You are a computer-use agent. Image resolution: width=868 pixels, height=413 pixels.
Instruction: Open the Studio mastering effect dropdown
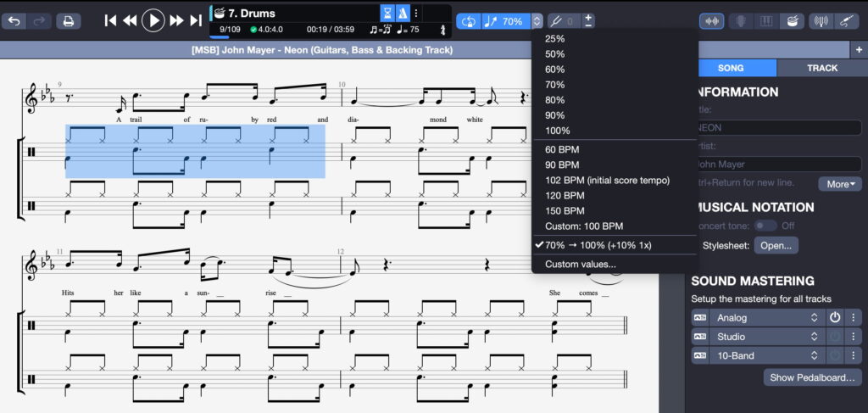tap(767, 337)
